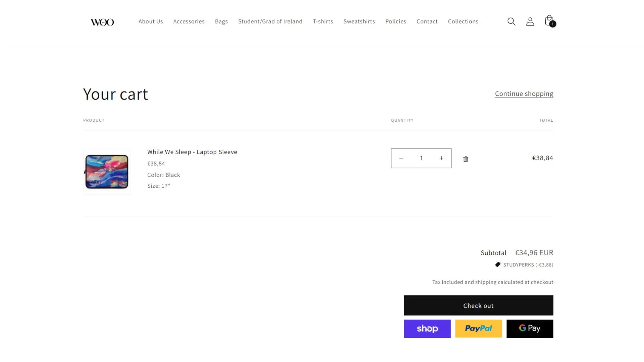The image size is (644, 362).
Task: Click the QUANTITY column header
Action: pyautogui.click(x=402, y=120)
